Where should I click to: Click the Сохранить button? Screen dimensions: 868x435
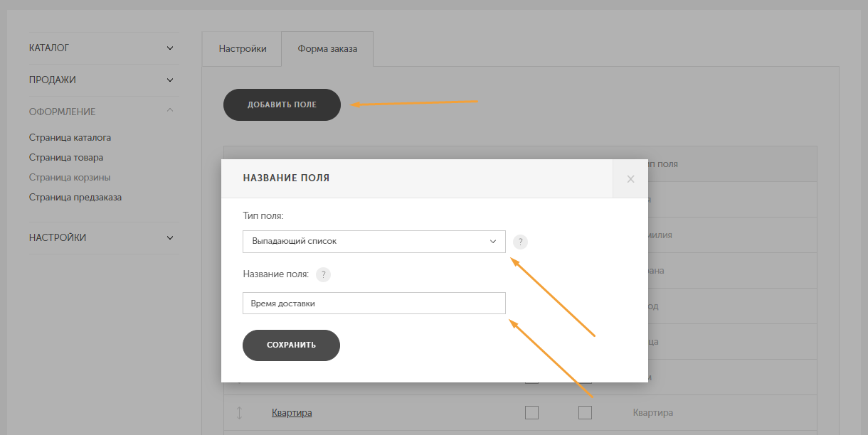coord(291,345)
